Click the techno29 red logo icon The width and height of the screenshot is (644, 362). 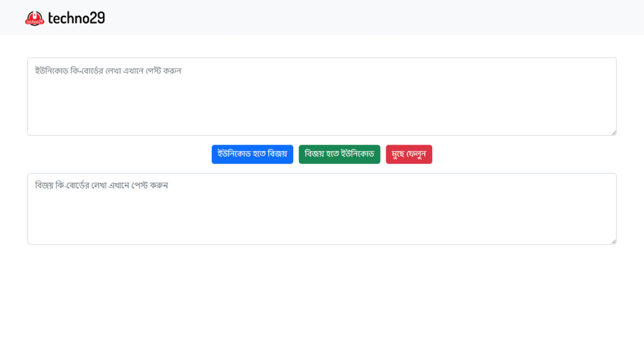35,18
